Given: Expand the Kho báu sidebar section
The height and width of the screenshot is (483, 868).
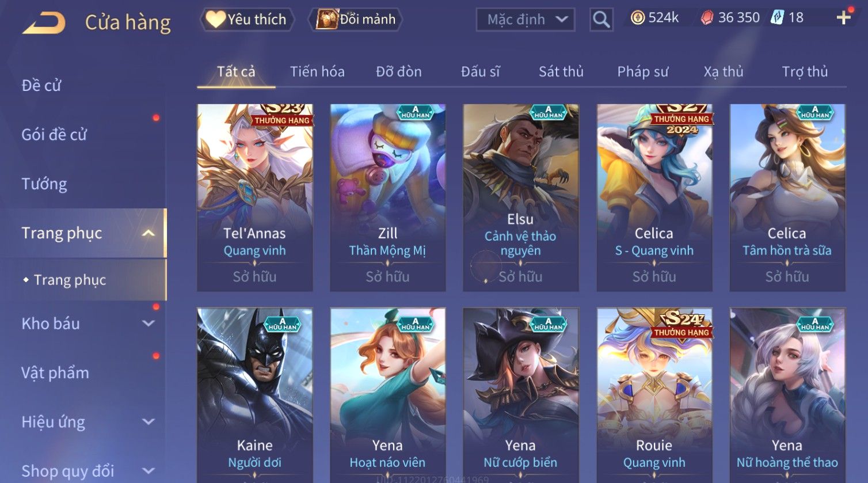Looking at the screenshot, I should tap(149, 324).
